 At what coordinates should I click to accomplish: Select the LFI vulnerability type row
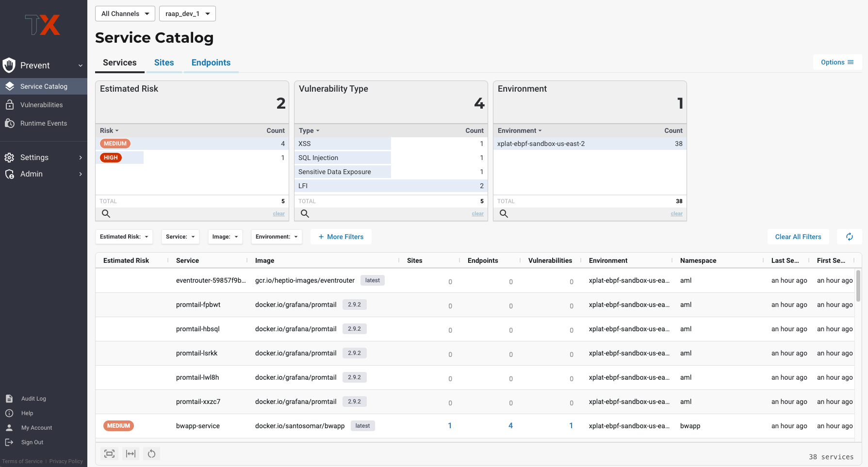pos(391,186)
